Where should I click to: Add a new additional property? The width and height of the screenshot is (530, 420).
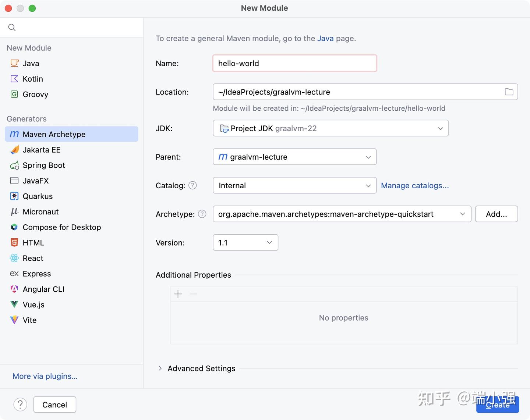point(178,294)
